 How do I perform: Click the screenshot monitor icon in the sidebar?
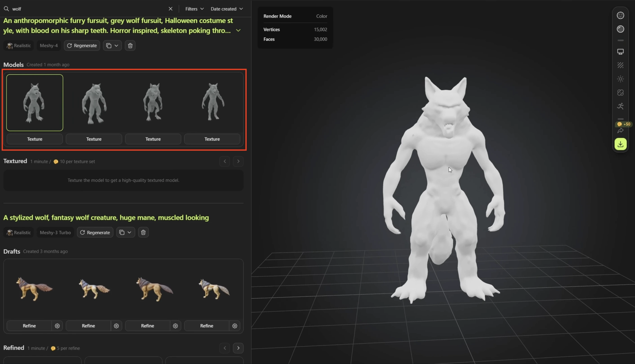tap(620, 52)
